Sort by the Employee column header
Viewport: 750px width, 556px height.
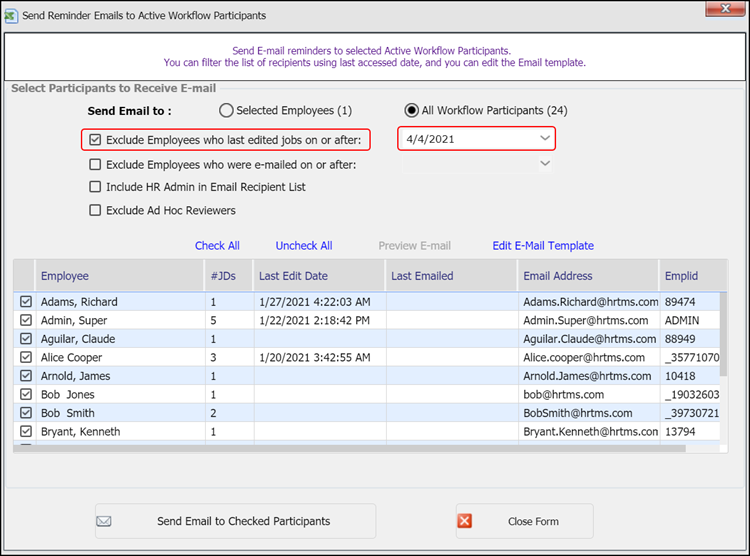click(x=65, y=276)
